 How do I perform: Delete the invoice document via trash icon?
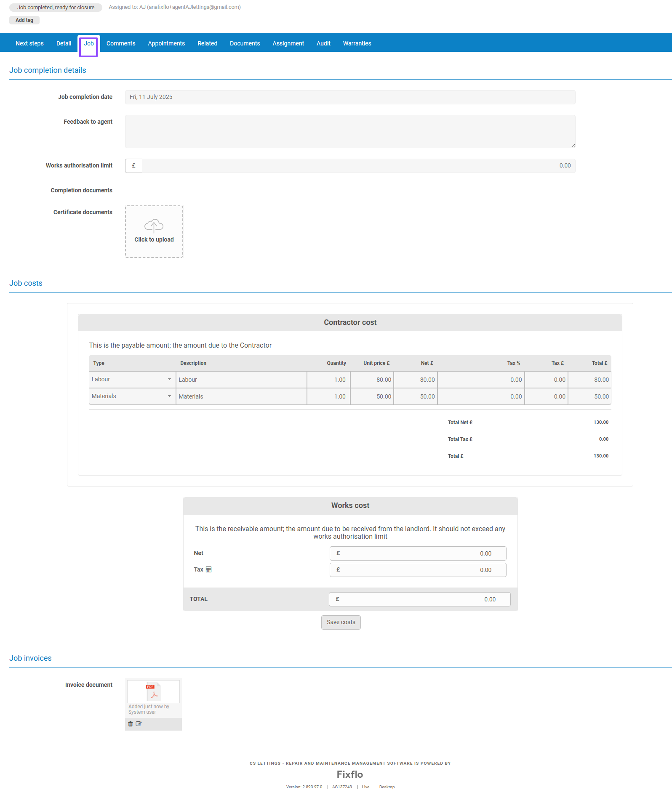click(x=131, y=724)
